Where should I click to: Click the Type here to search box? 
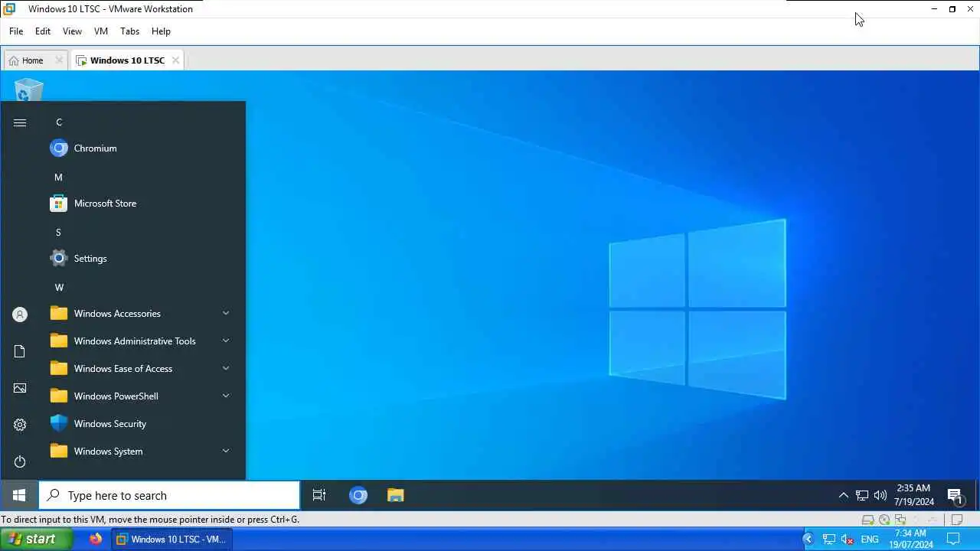169,495
